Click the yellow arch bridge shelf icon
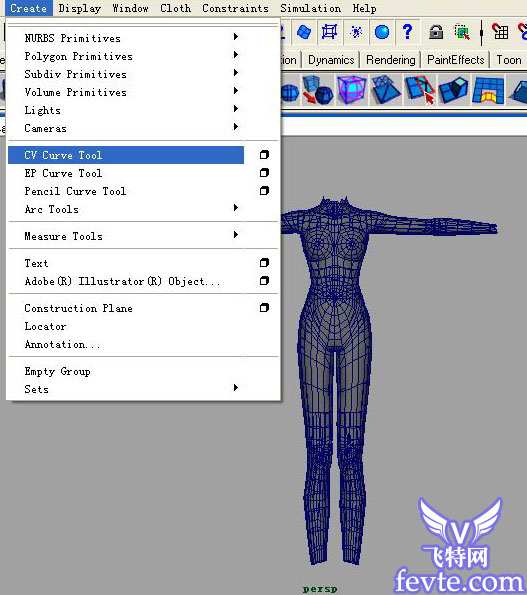The width and height of the screenshot is (527, 595). click(x=488, y=90)
